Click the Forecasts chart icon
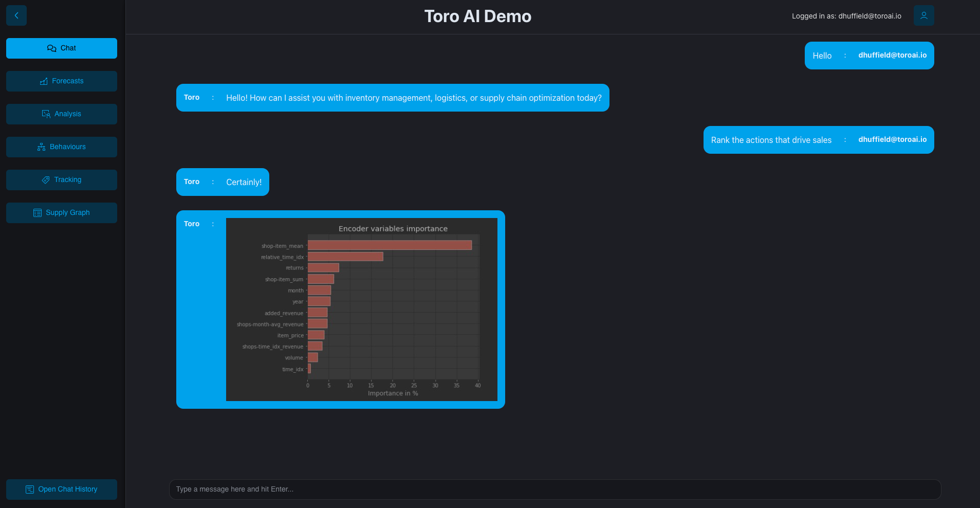Image resolution: width=980 pixels, height=508 pixels. pyautogui.click(x=44, y=81)
